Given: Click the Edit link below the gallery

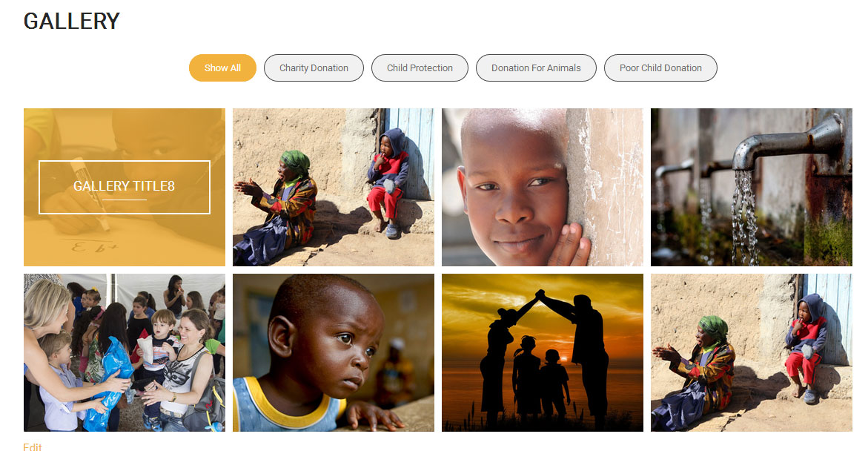Looking at the screenshot, I should (x=32, y=447).
